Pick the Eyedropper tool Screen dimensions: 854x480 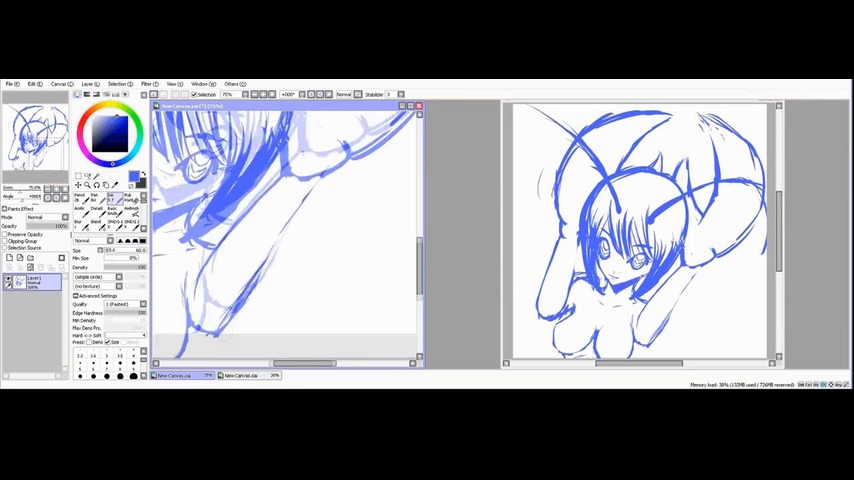pyautogui.click(x=115, y=185)
